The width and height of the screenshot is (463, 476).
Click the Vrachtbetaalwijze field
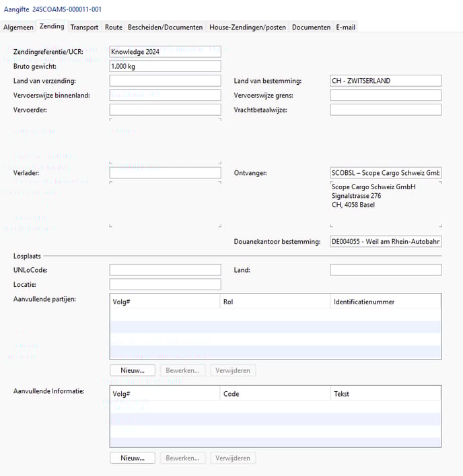tap(386, 110)
